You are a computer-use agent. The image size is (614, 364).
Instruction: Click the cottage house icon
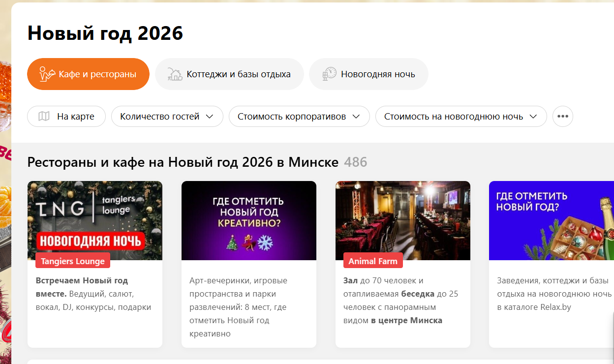coord(175,74)
